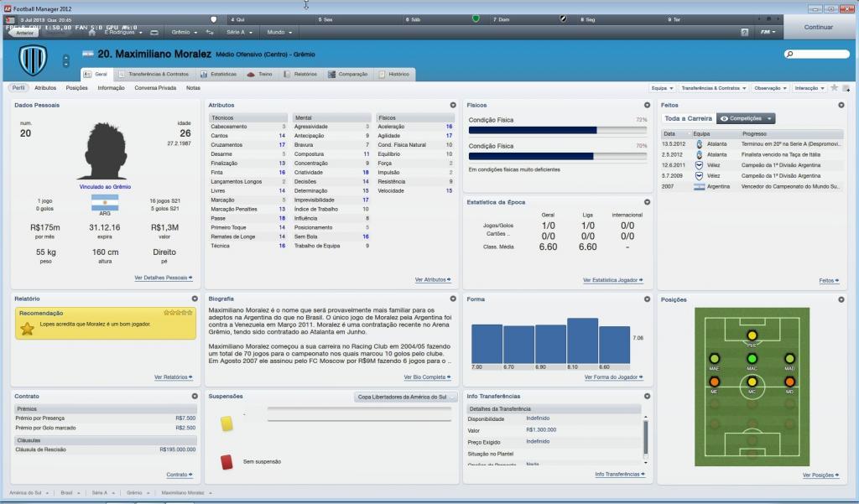Select the Posições sub-tab

click(x=76, y=88)
